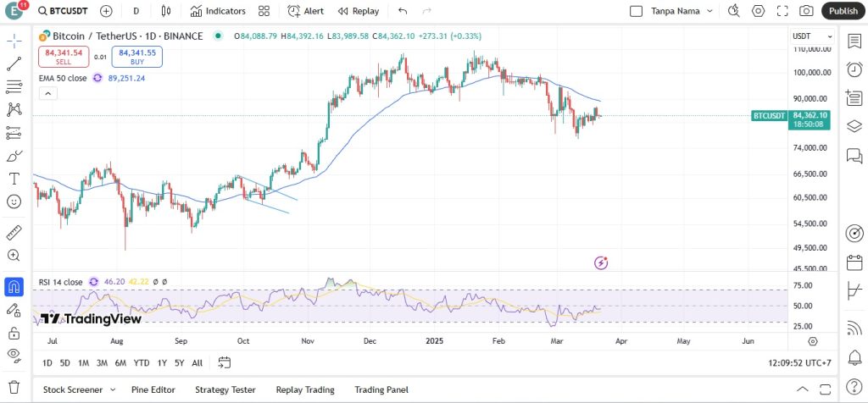Click the SELL 84,341.54 button
Image resolution: width=868 pixels, height=403 pixels.
tap(64, 57)
